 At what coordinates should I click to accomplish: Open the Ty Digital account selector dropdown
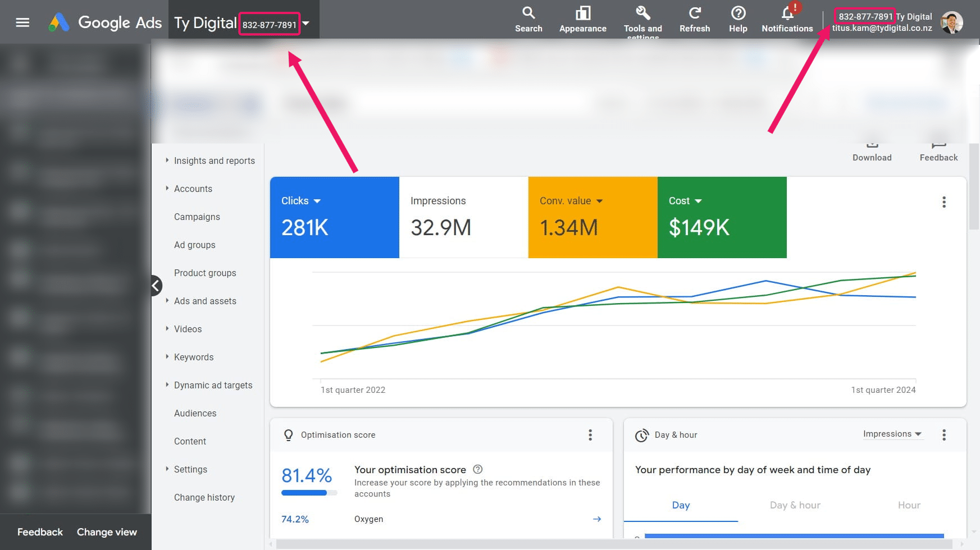[306, 24]
